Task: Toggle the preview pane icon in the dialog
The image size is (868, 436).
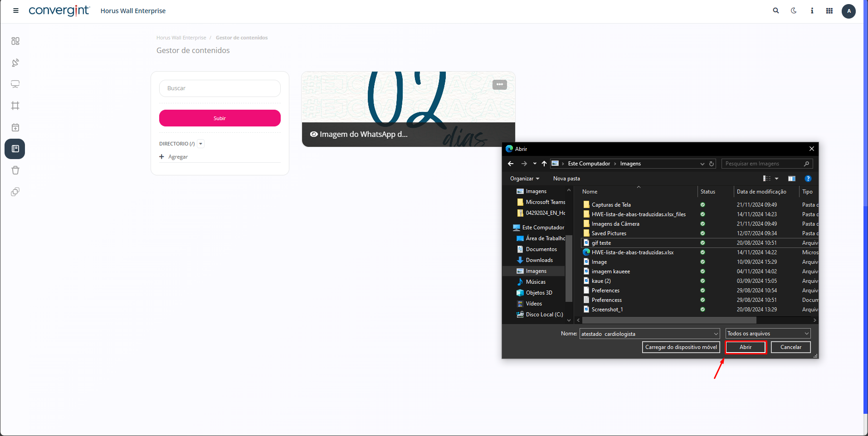Action: tap(792, 179)
